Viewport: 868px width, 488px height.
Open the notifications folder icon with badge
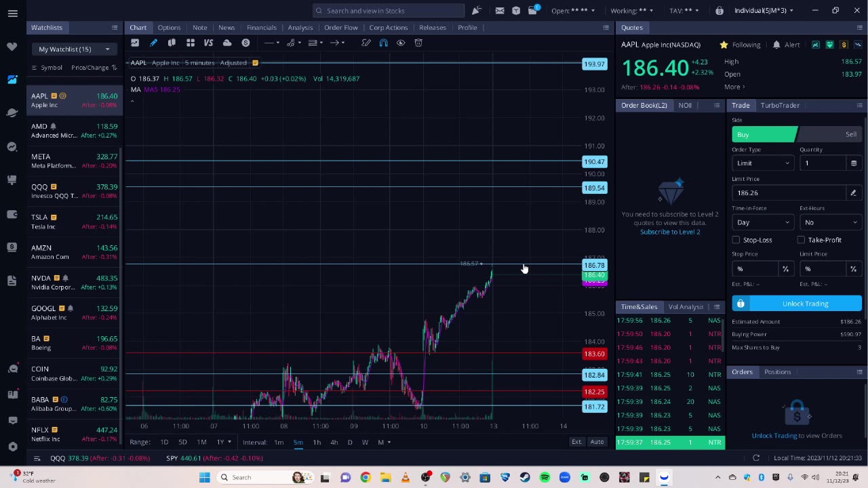pos(533,10)
